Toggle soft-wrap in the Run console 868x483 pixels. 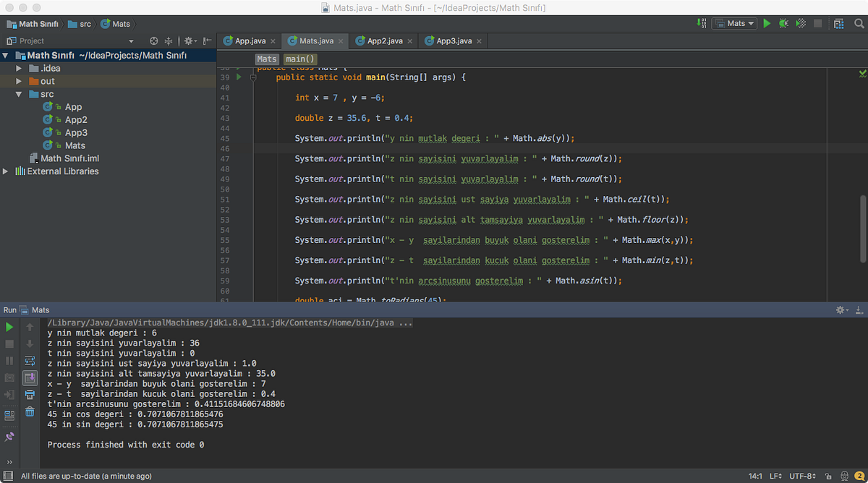point(30,361)
